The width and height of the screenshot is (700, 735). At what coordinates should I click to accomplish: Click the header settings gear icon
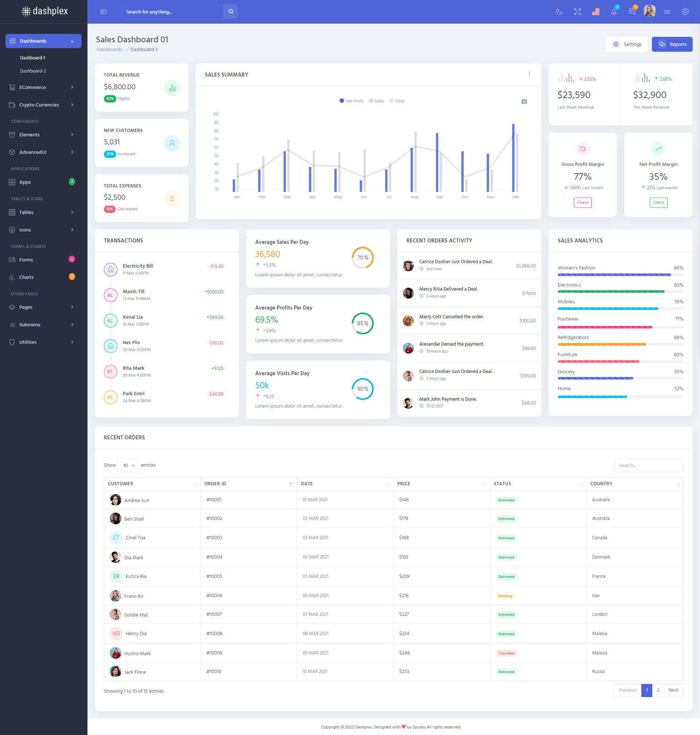tap(685, 12)
